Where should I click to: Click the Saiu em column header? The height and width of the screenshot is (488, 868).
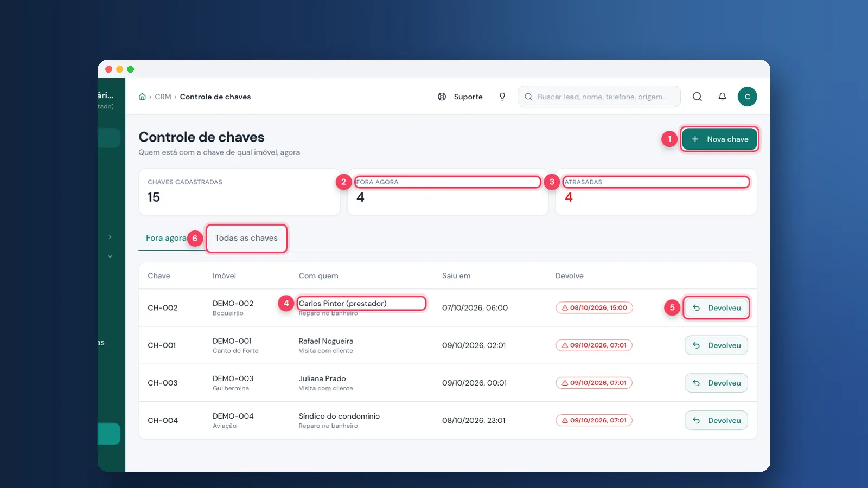[x=456, y=276]
